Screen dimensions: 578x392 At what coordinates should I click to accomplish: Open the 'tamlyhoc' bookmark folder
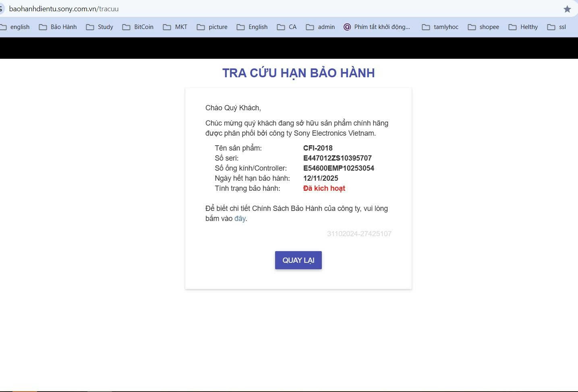click(440, 27)
